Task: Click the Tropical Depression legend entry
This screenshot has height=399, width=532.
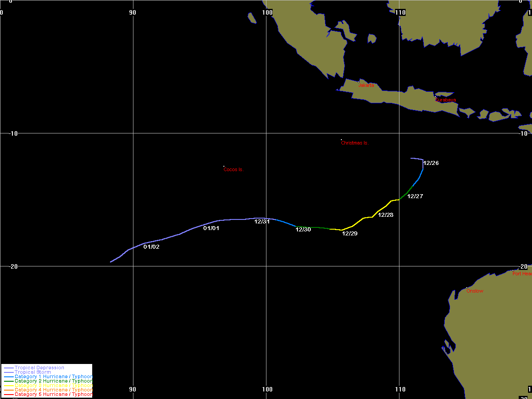Action: 39,368
